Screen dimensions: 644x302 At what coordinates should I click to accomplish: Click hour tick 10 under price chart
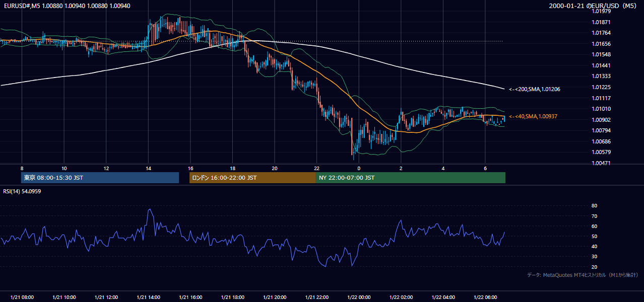[64, 168]
